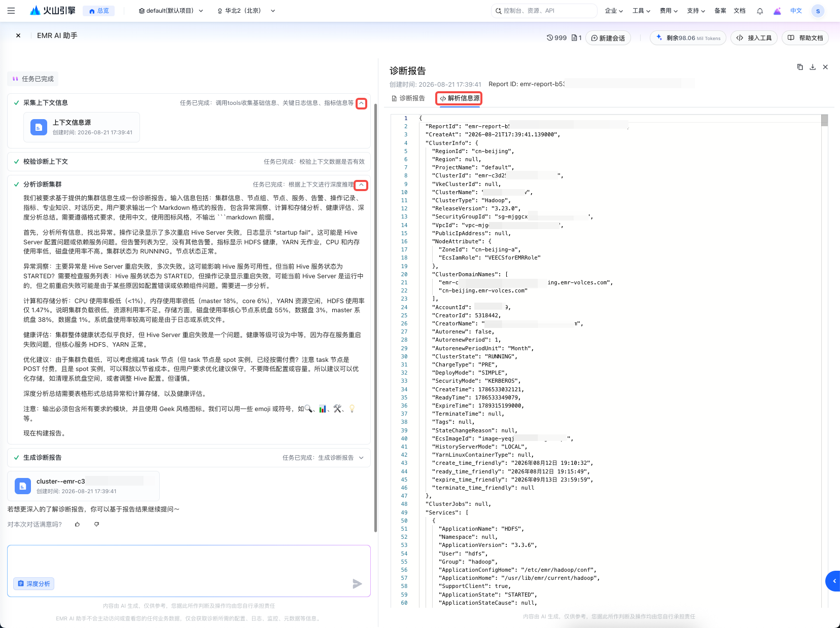This screenshot has height=628, width=840.
Task: Open the 上下文信息源 file card
Action: (x=82, y=127)
